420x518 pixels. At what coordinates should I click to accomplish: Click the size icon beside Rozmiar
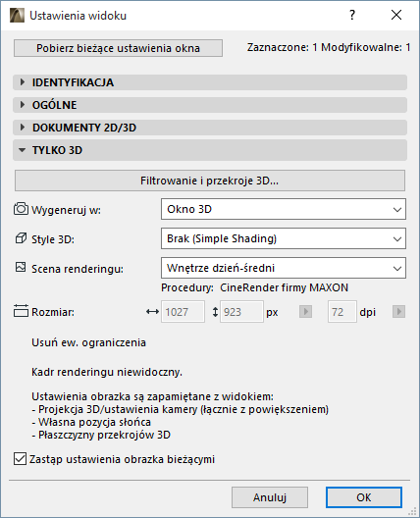click(x=21, y=311)
